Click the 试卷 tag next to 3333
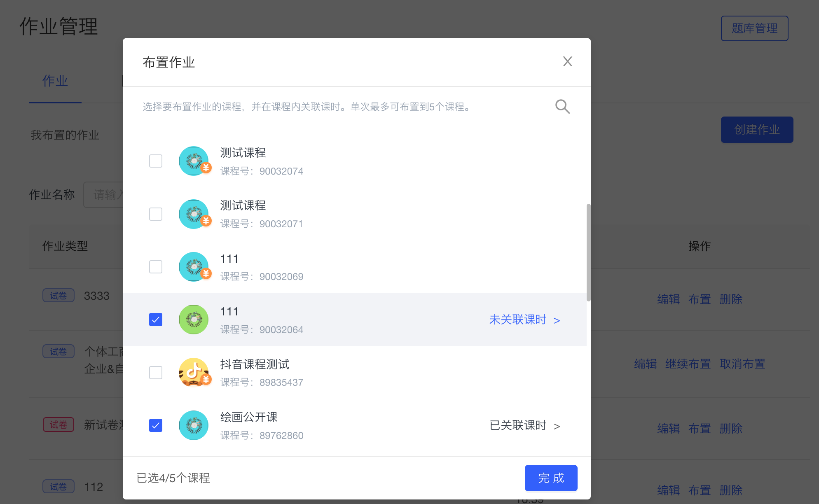Screen dimensions: 819x504 click(58, 295)
